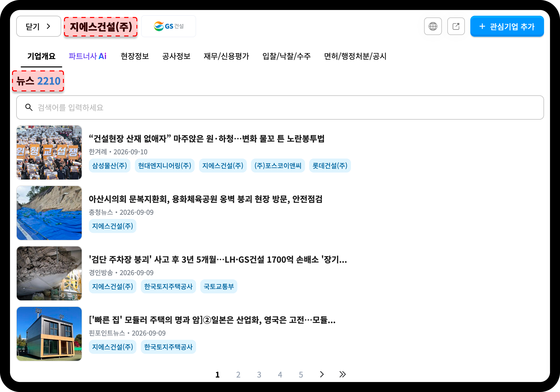Open the blue tarp slope thumbnail

49,213
